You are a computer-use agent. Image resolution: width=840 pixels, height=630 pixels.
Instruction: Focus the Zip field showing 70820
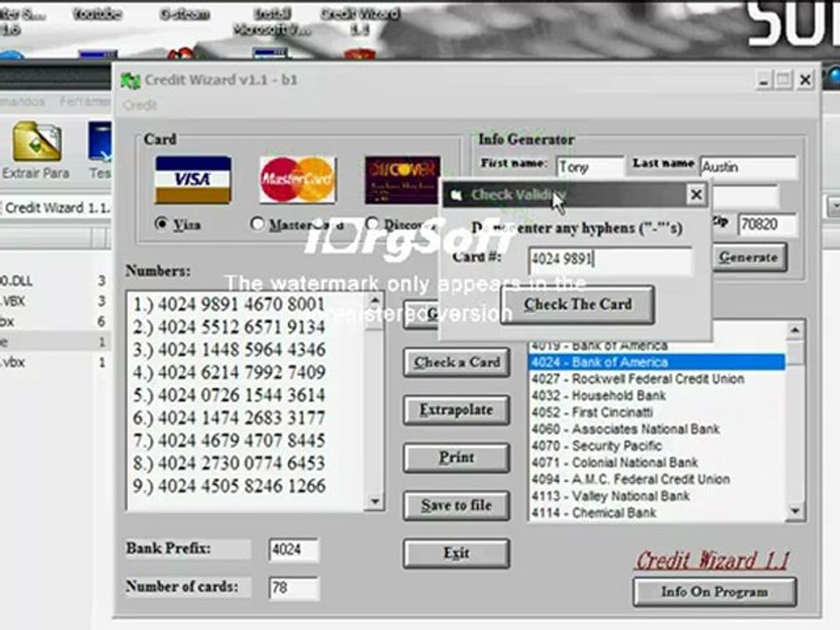click(x=767, y=224)
